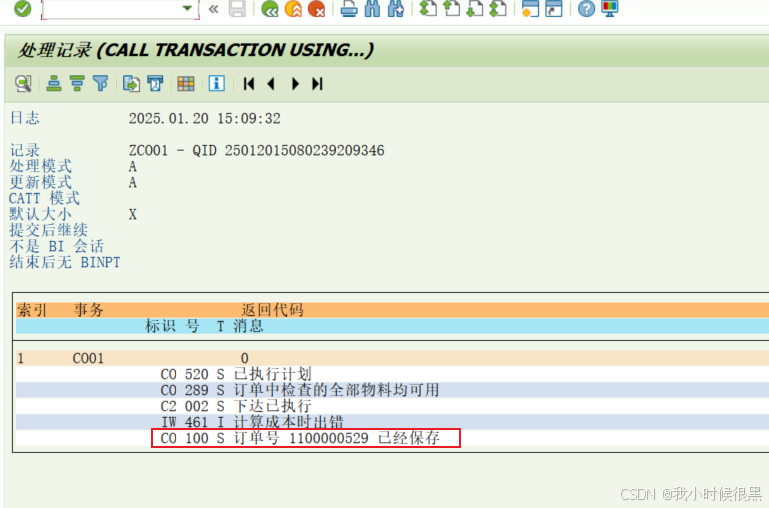The image size is (769, 508).
Task: Collapse the command field with double chevron
Action: point(213,9)
